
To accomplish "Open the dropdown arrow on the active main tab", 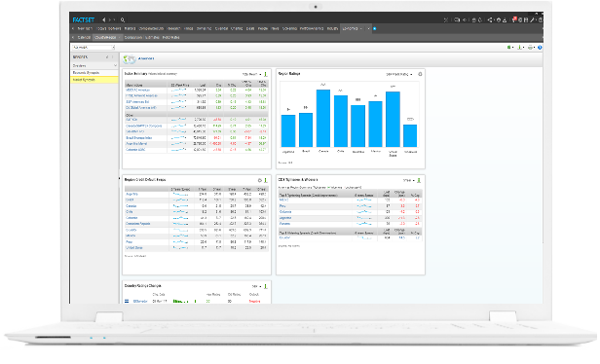I will pos(361,28).
